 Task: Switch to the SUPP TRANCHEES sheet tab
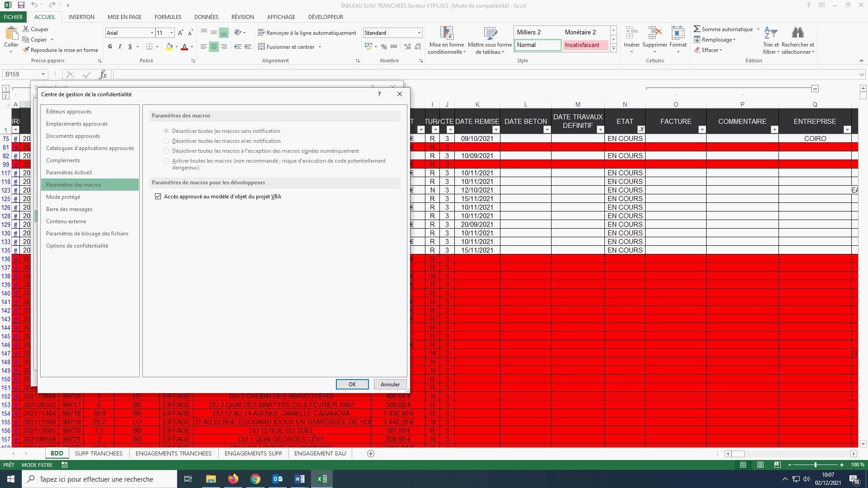coord(99,453)
